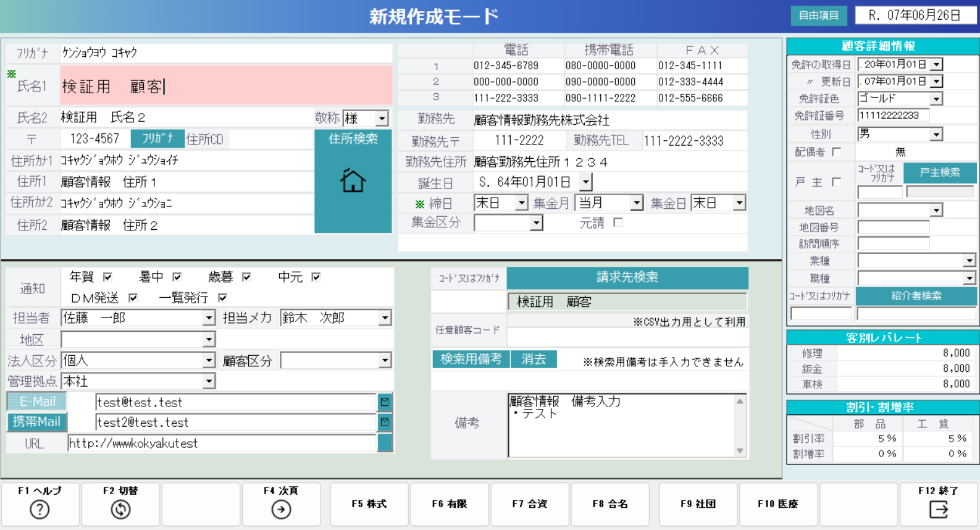Click envelope icon beside test@test.test
Image resolution: width=980 pixels, height=530 pixels.
pyautogui.click(x=385, y=402)
